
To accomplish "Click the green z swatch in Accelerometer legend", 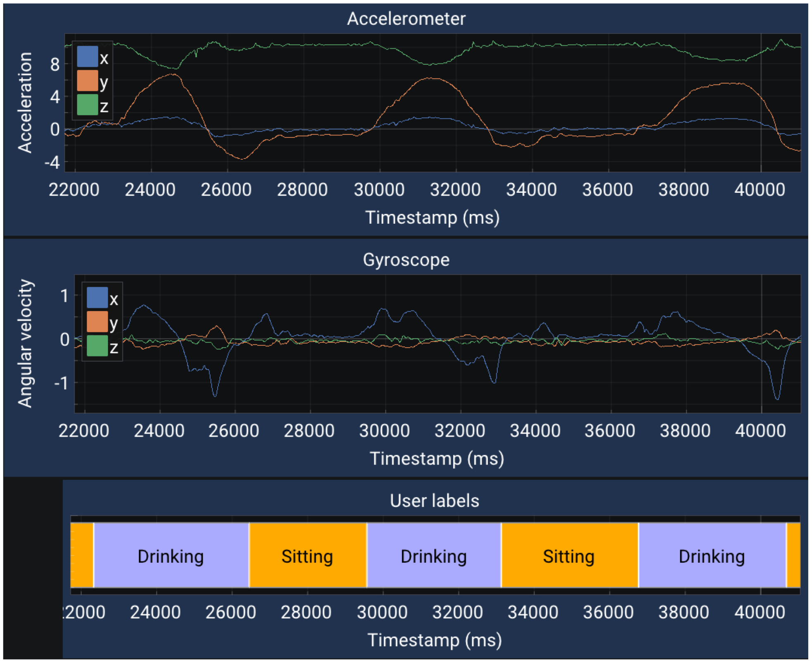I will point(87,105).
